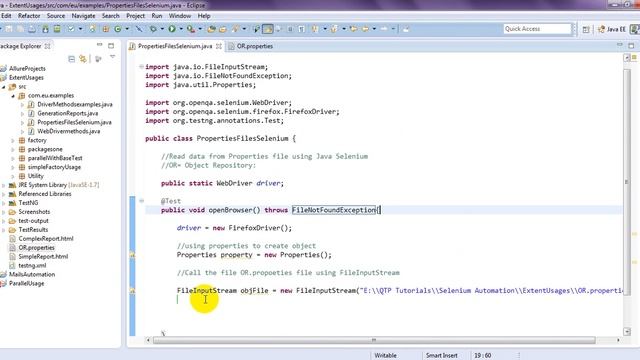
Task: Open GenerationReports.java in explorer
Action: 68,113
